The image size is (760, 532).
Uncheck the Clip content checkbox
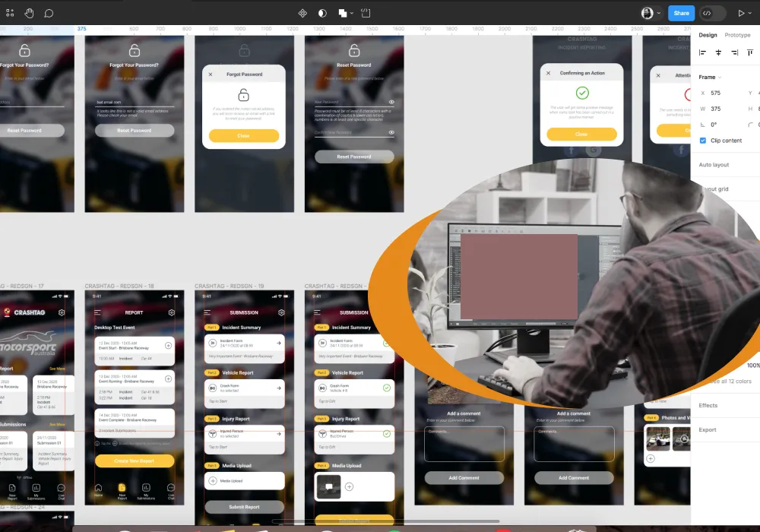pyautogui.click(x=703, y=141)
